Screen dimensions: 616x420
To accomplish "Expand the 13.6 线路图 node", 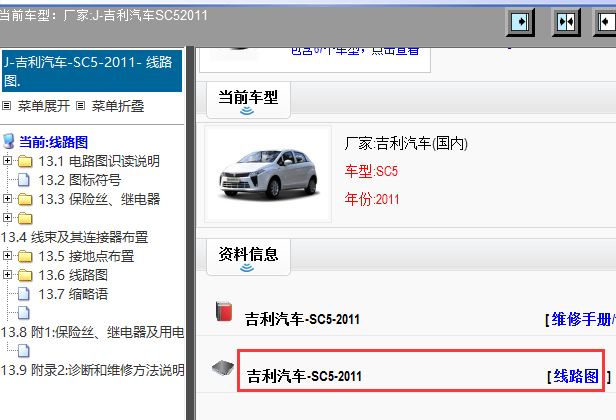I will (7, 274).
